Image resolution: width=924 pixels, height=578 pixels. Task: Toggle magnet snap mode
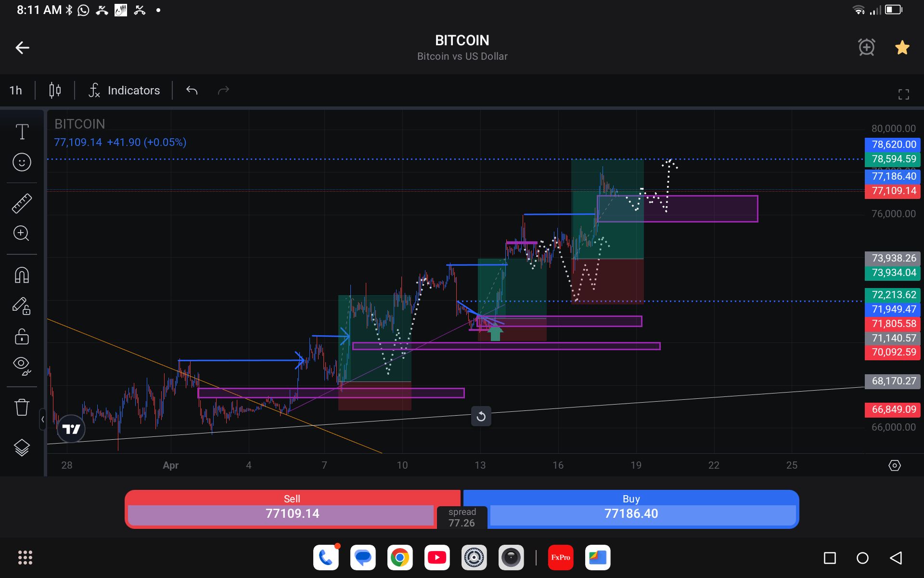(22, 275)
